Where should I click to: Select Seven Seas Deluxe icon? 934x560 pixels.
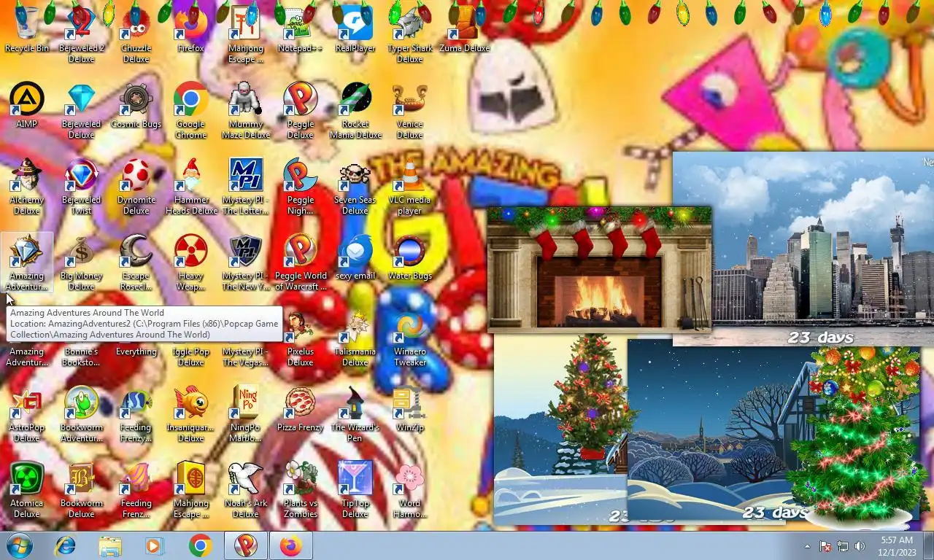point(355,187)
